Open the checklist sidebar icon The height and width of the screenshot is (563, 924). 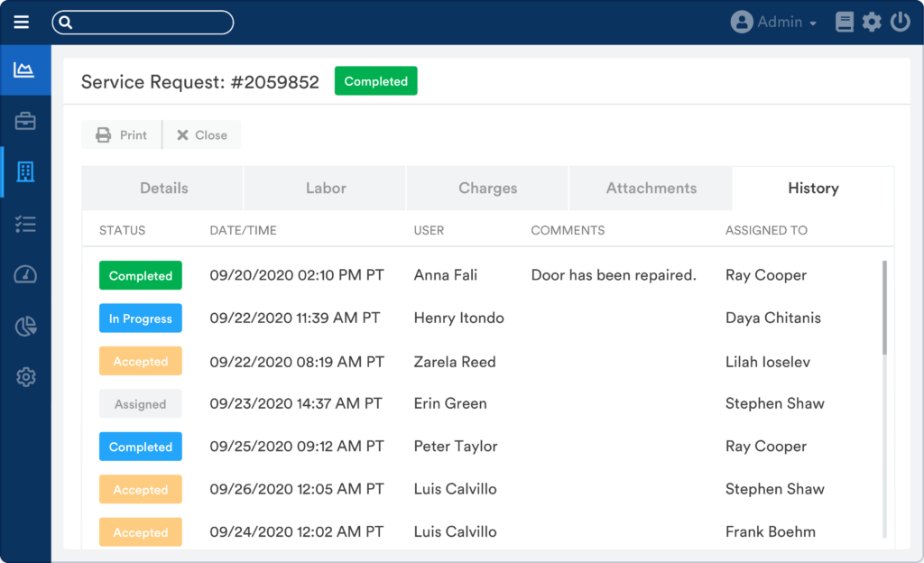pos(25,224)
